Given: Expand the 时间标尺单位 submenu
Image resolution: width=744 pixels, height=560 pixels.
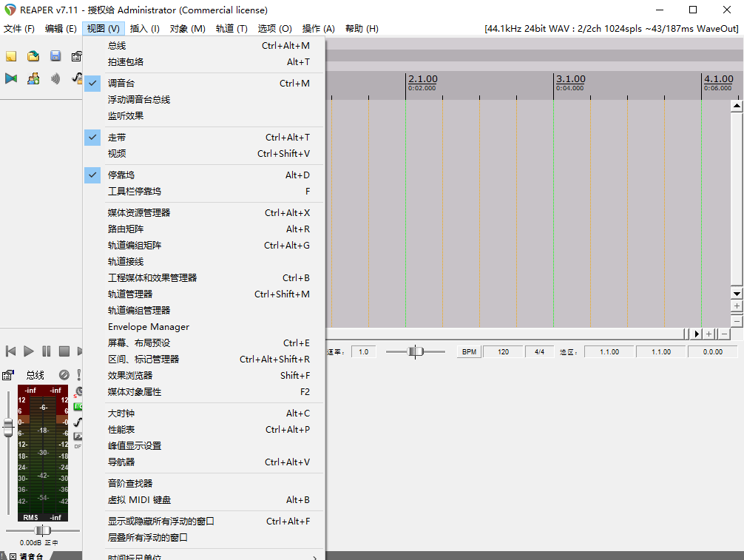Looking at the screenshot, I should (148, 556).
